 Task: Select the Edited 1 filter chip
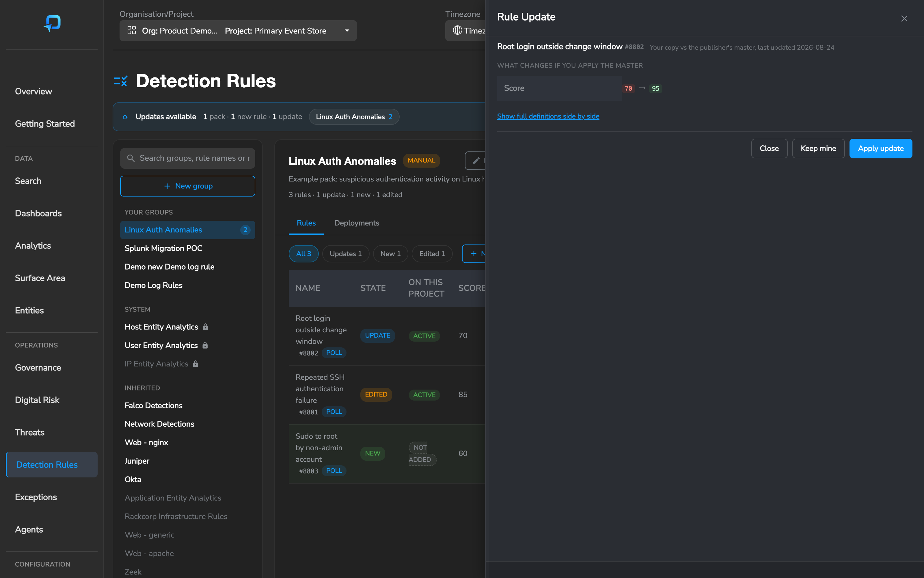(432, 254)
